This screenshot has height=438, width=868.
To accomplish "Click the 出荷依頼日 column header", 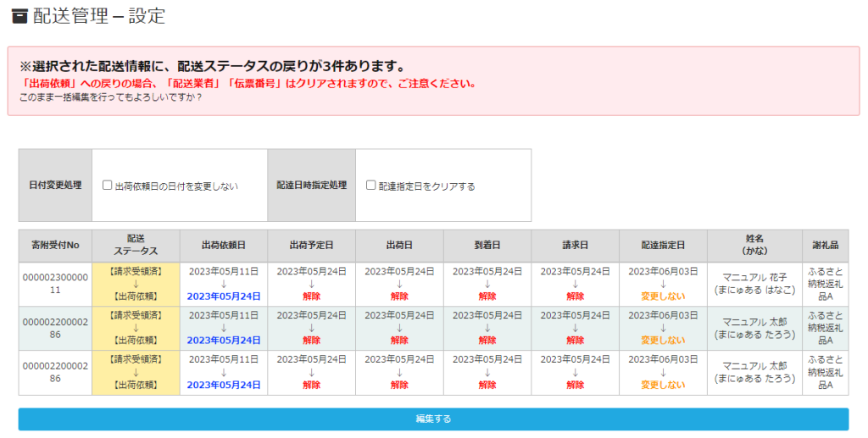I will pyautogui.click(x=224, y=245).
